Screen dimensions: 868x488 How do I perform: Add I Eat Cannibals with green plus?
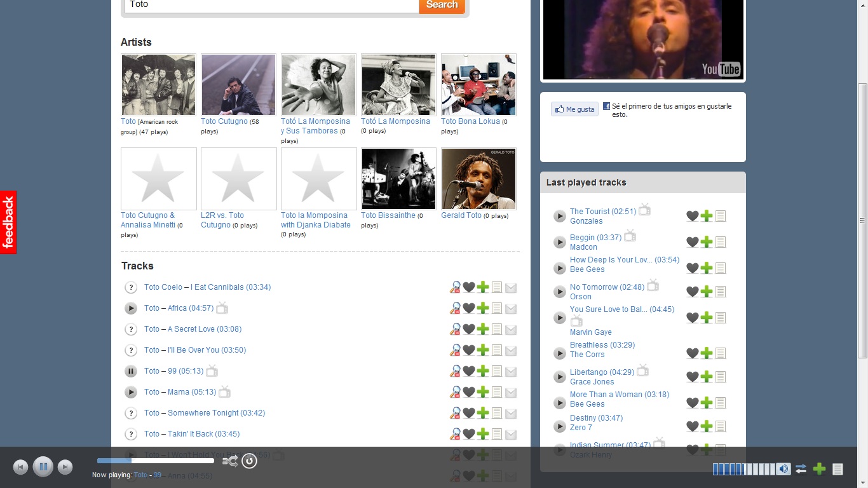click(x=483, y=287)
